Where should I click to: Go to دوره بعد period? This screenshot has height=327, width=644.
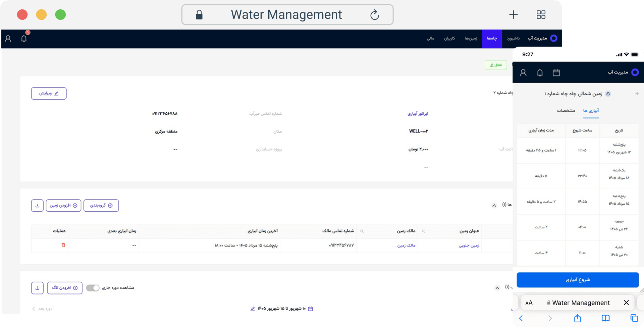pos(43,309)
